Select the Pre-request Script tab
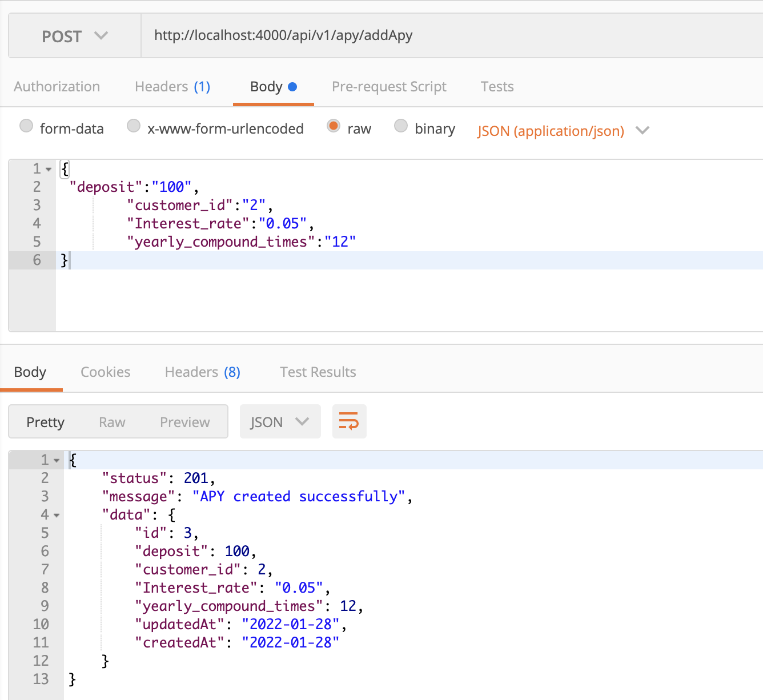Image resolution: width=763 pixels, height=700 pixels. point(389,86)
